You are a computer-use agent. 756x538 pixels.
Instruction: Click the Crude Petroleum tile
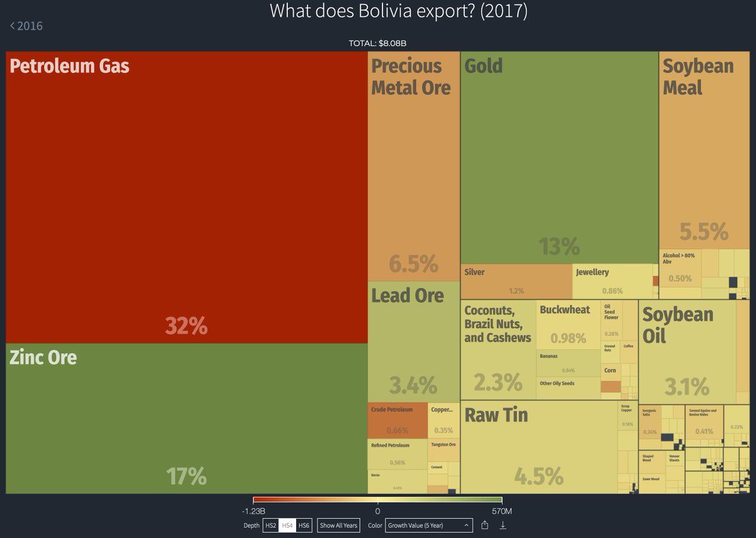coord(397,420)
